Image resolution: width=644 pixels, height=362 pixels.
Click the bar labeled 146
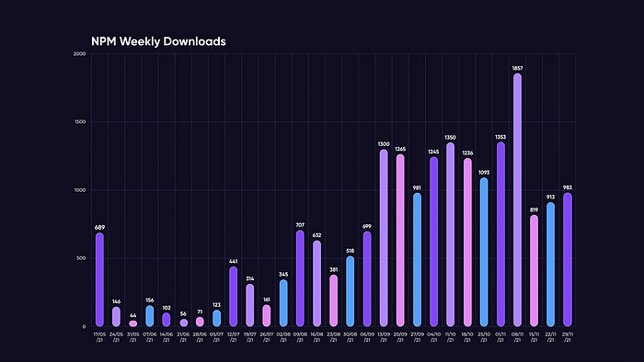[116, 316]
